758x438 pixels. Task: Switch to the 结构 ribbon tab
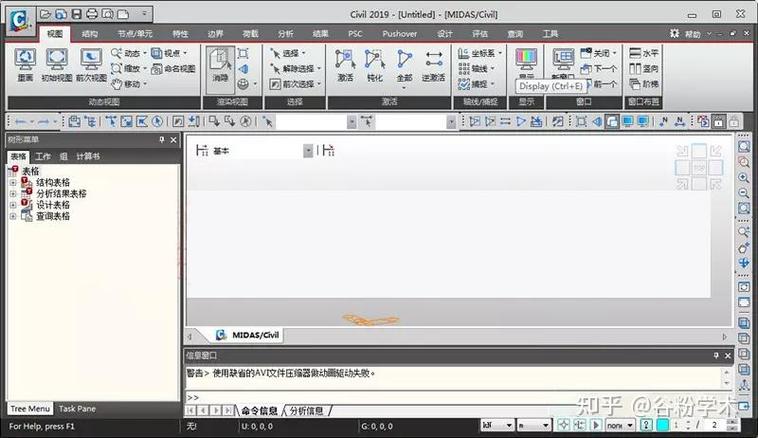(x=89, y=34)
